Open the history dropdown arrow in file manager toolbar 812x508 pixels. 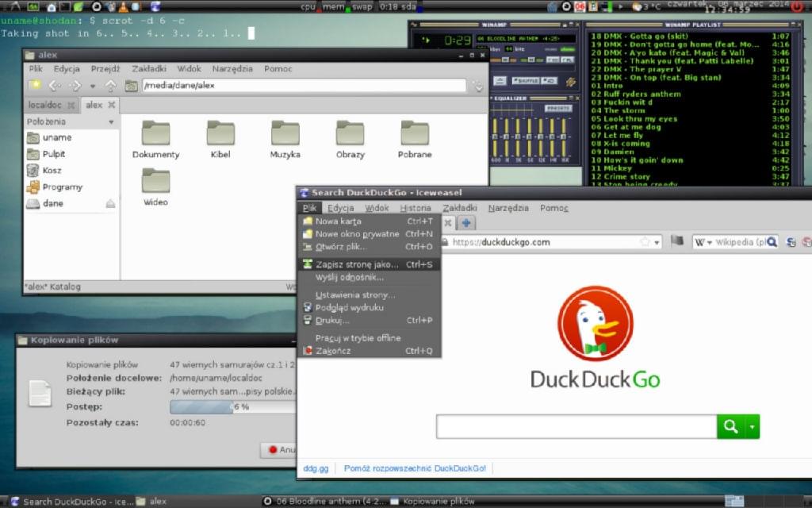coord(93,86)
